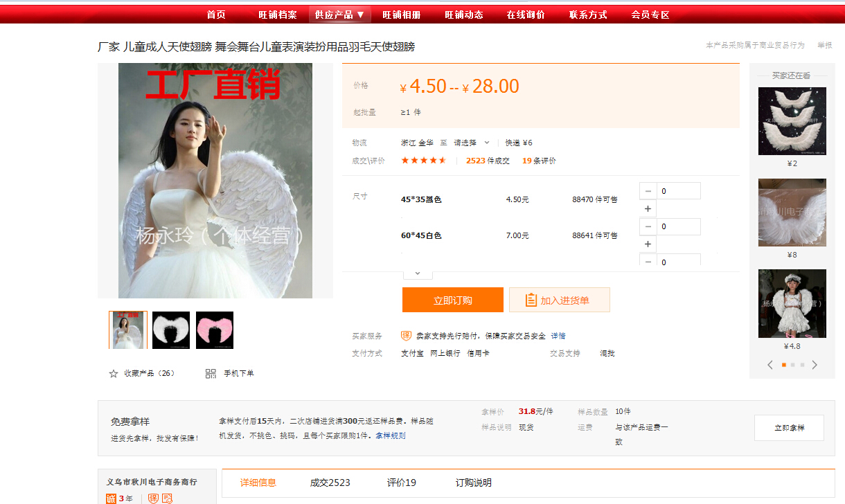Open 旺铺相册 in the navigation bar
Viewport: 845px width, 504px height.
[x=401, y=15]
